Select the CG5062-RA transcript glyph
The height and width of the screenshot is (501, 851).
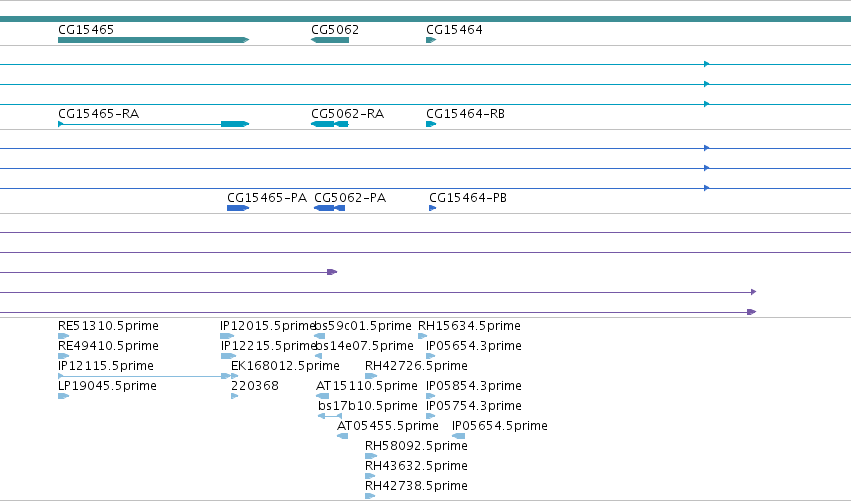click(330, 124)
